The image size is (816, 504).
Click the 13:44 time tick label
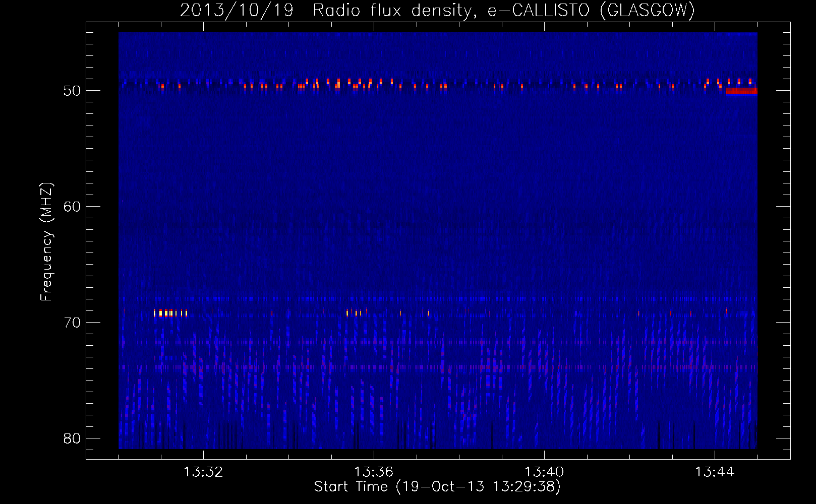[715, 472]
